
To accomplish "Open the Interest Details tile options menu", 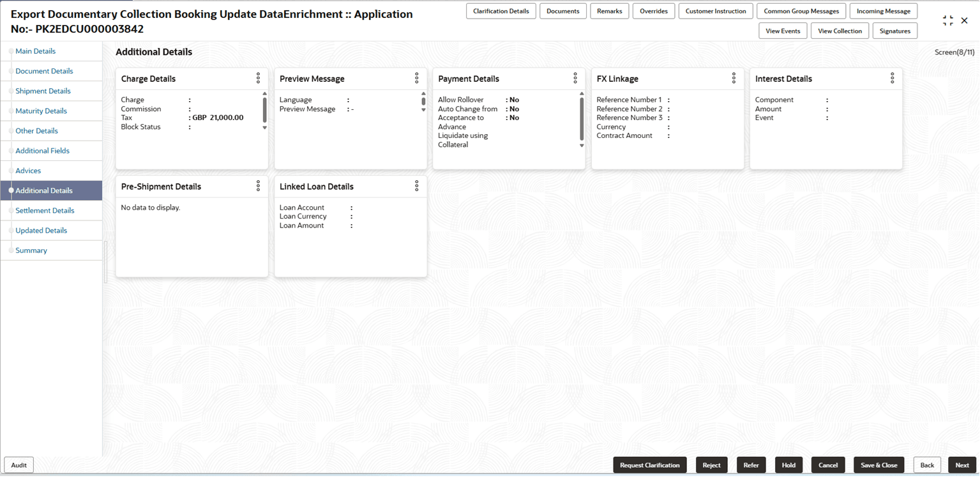I will [x=892, y=78].
